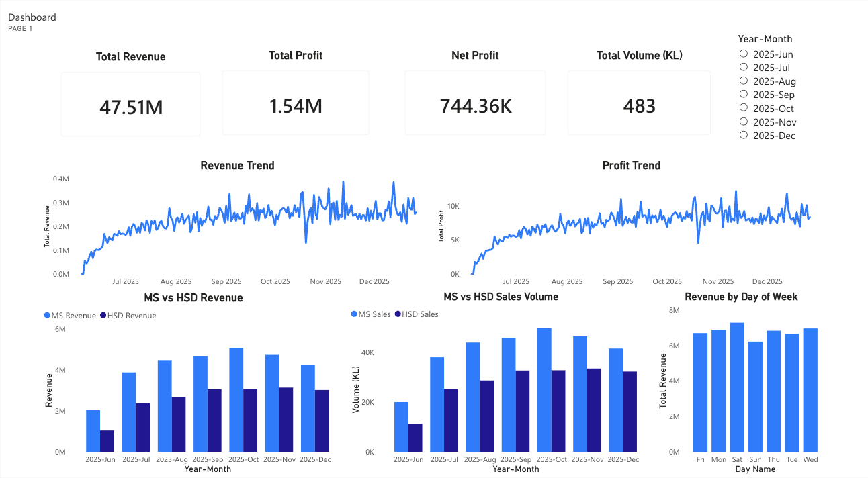Image resolution: width=868 pixels, height=478 pixels.
Task: Click 2025-Dec HSD Revenue bar
Action: [322, 420]
